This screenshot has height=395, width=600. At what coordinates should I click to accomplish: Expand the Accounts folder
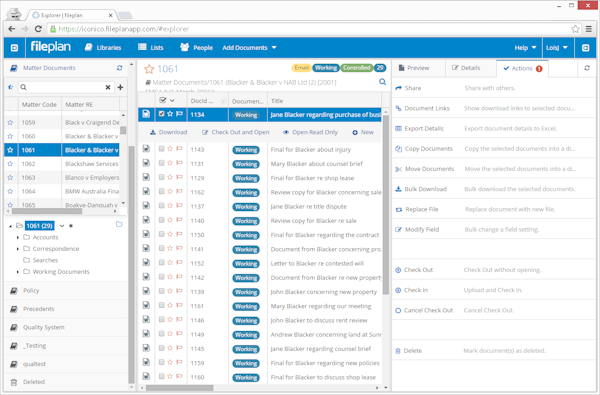(18, 238)
